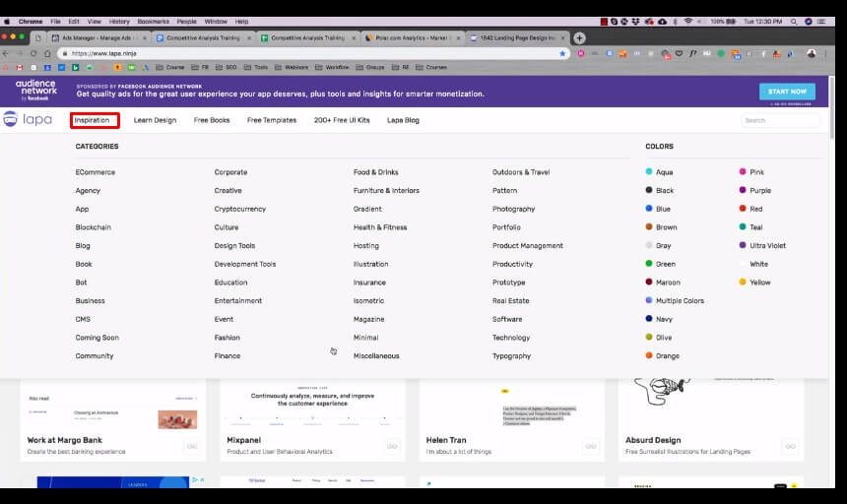Viewport: 847px width, 504px height.
Task: Open Spotlight search in the menu bar
Action: coord(794,22)
